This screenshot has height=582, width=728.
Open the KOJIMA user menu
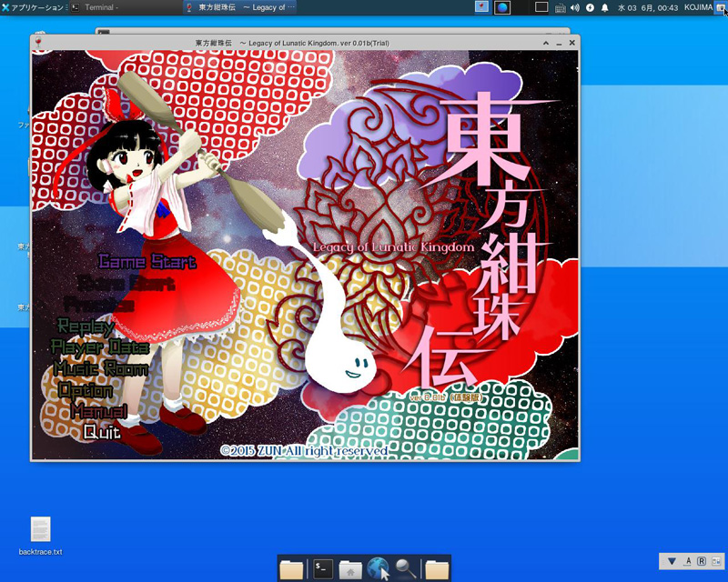click(698, 7)
